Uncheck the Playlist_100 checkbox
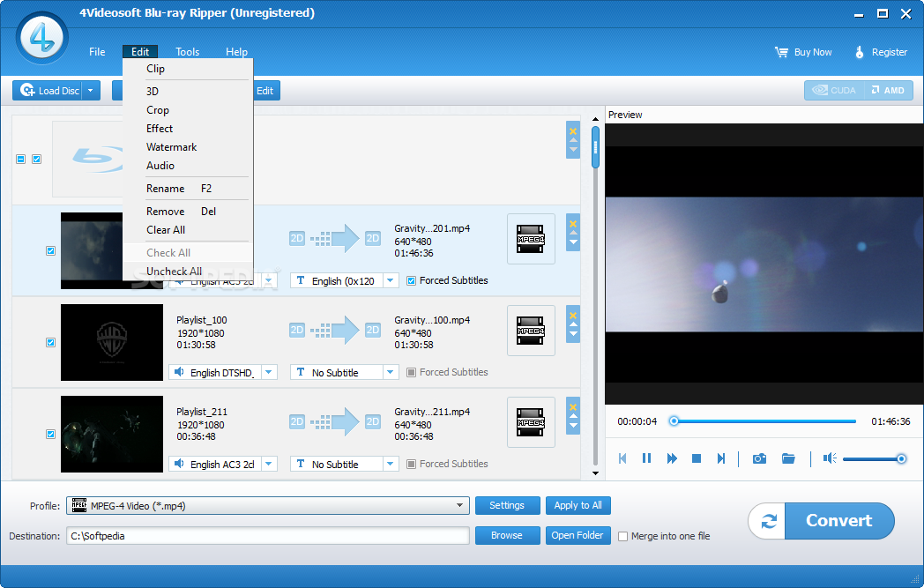Image resolution: width=924 pixels, height=588 pixels. tap(50, 342)
